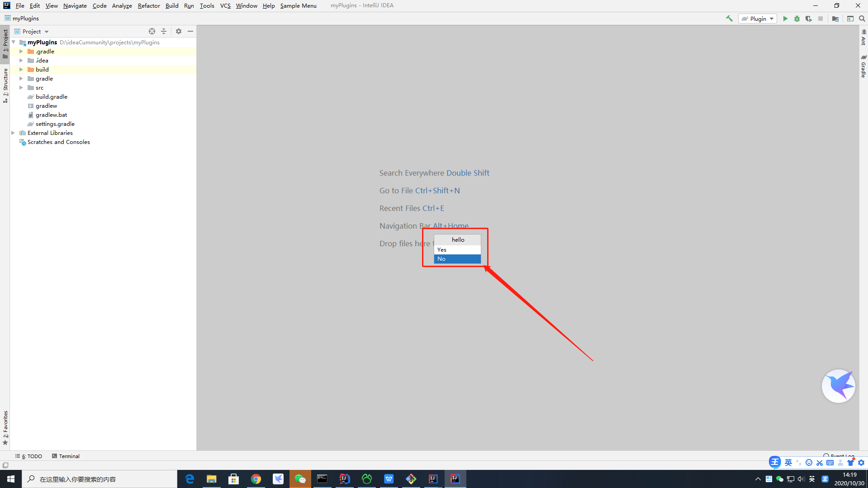868x488 pixels.
Task: Open the IME emoji smiley icon
Action: tap(809, 463)
